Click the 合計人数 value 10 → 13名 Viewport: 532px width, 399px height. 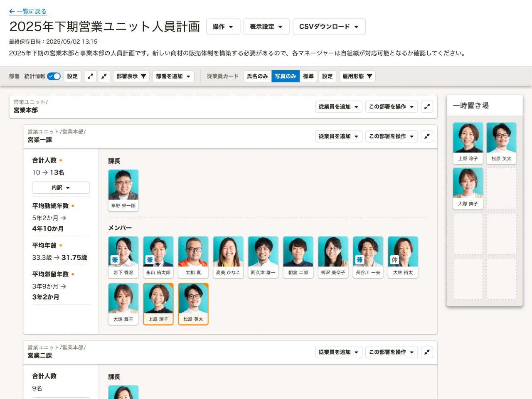[48, 172]
